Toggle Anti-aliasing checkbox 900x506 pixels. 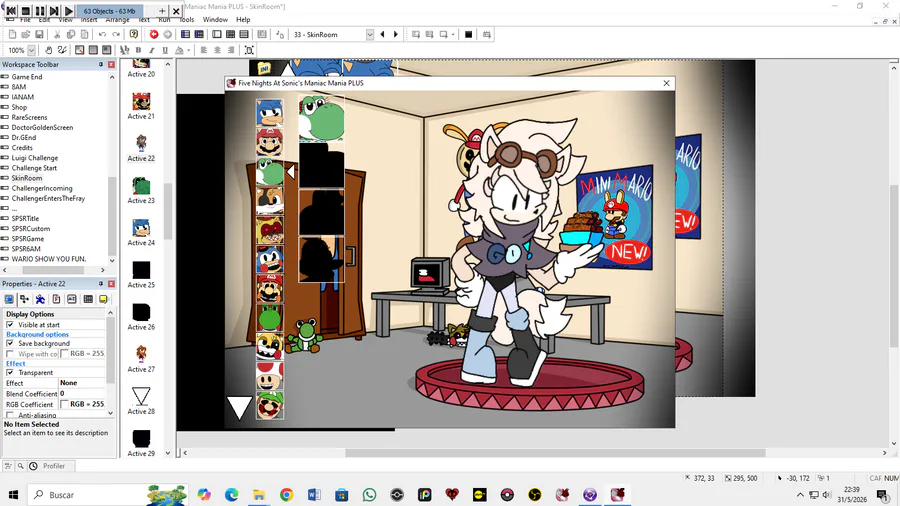point(10,415)
